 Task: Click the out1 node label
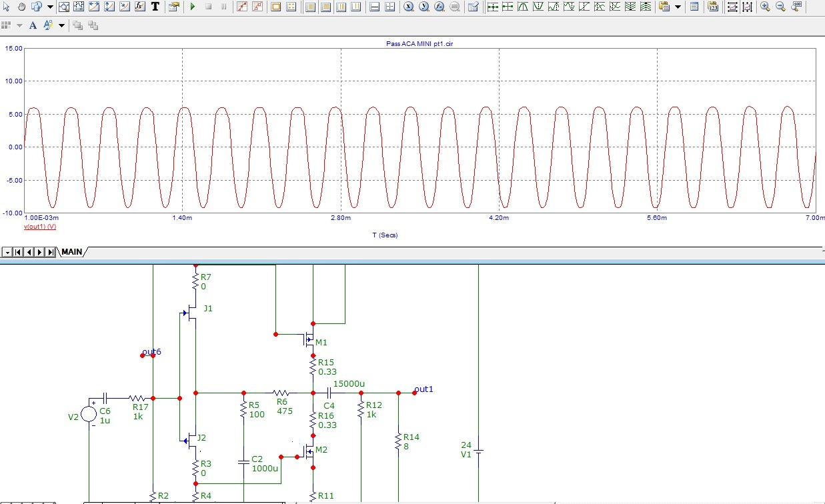click(x=424, y=389)
